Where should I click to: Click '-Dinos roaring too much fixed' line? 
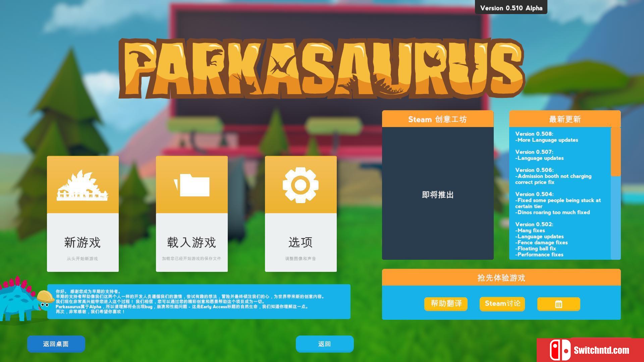(552, 212)
